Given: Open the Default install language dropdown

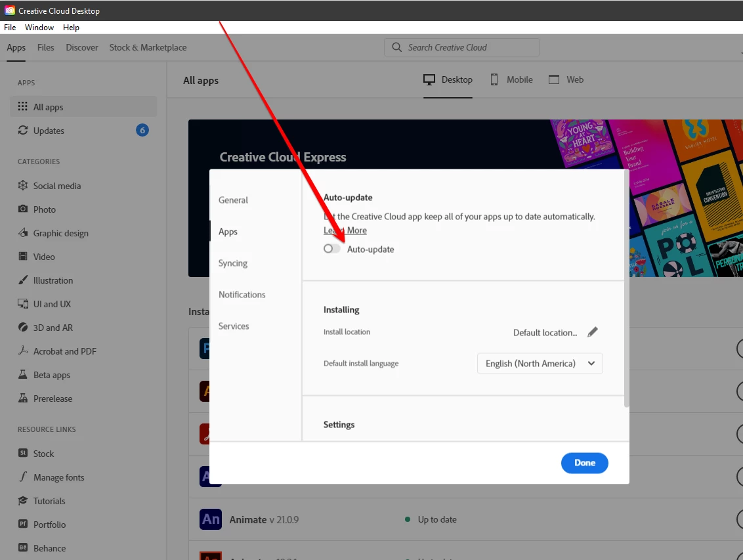Looking at the screenshot, I should point(540,364).
